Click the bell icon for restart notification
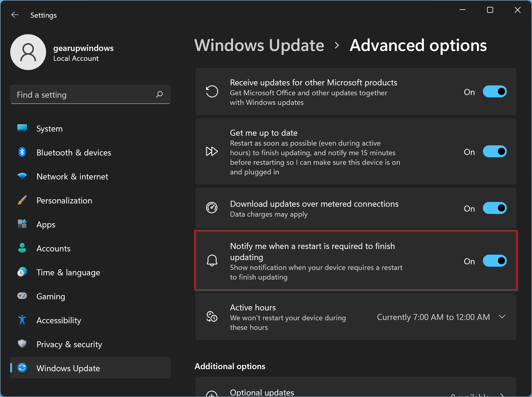 click(x=212, y=260)
